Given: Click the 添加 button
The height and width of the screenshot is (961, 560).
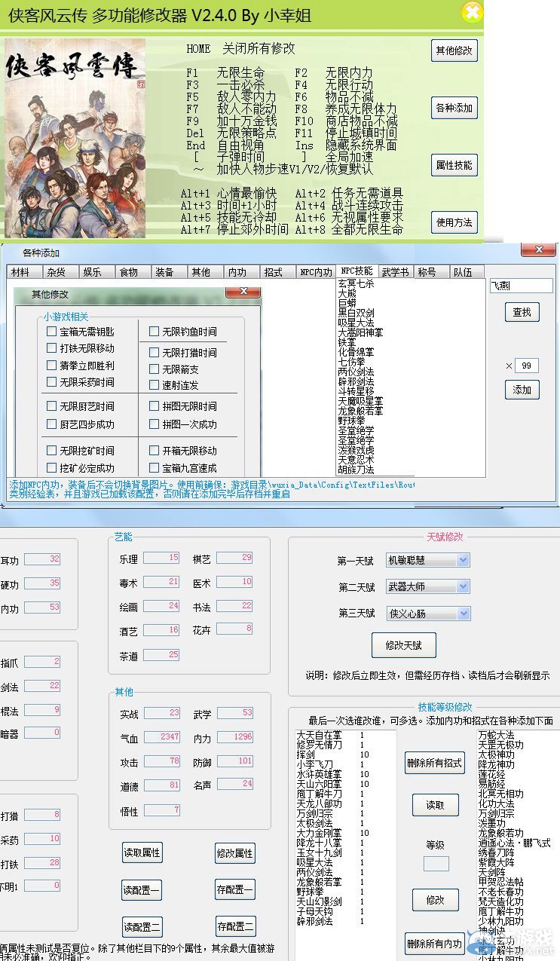Looking at the screenshot, I should pos(522,390).
